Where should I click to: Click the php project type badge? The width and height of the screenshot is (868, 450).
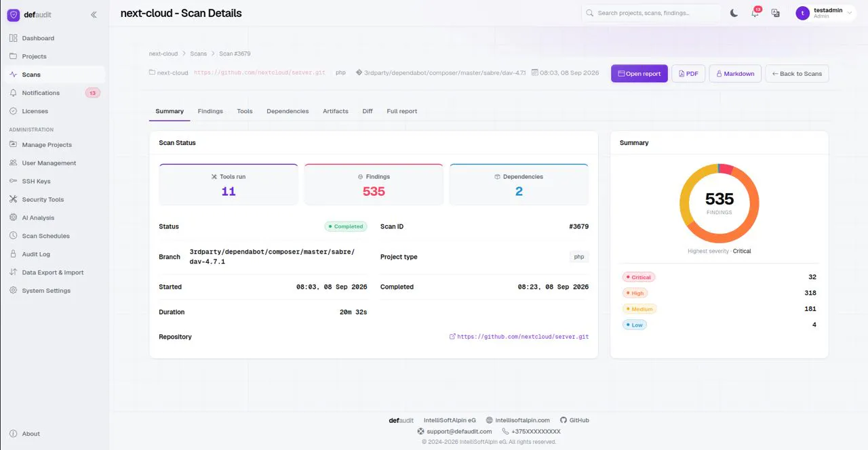point(579,257)
